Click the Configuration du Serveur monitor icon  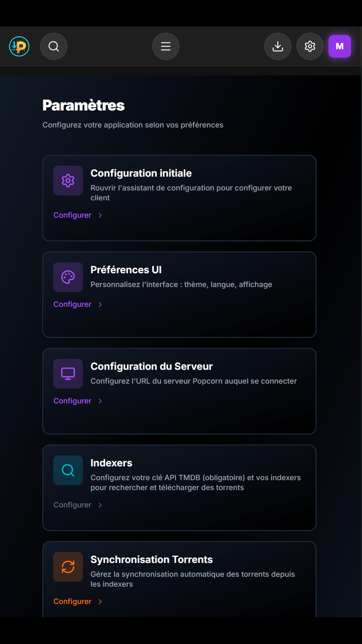pyautogui.click(x=68, y=374)
